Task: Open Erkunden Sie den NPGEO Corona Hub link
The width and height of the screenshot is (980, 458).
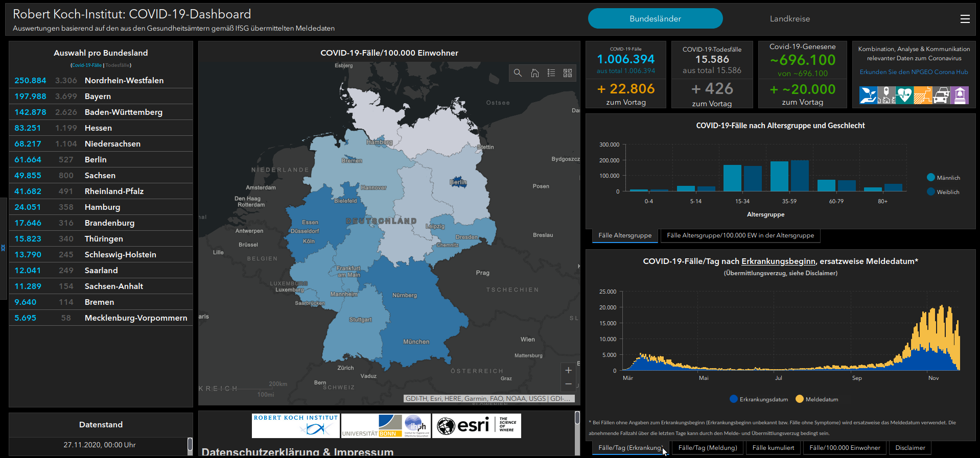Action: [914, 72]
